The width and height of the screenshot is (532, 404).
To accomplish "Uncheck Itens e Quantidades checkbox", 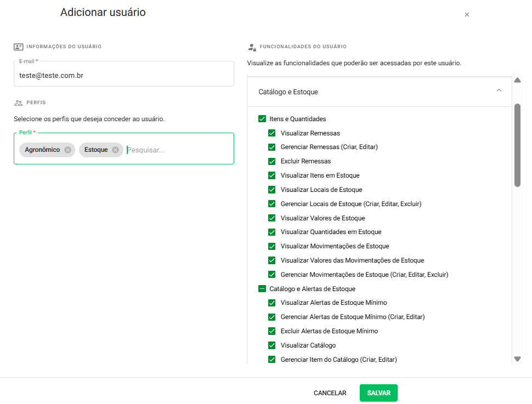I will [262, 118].
